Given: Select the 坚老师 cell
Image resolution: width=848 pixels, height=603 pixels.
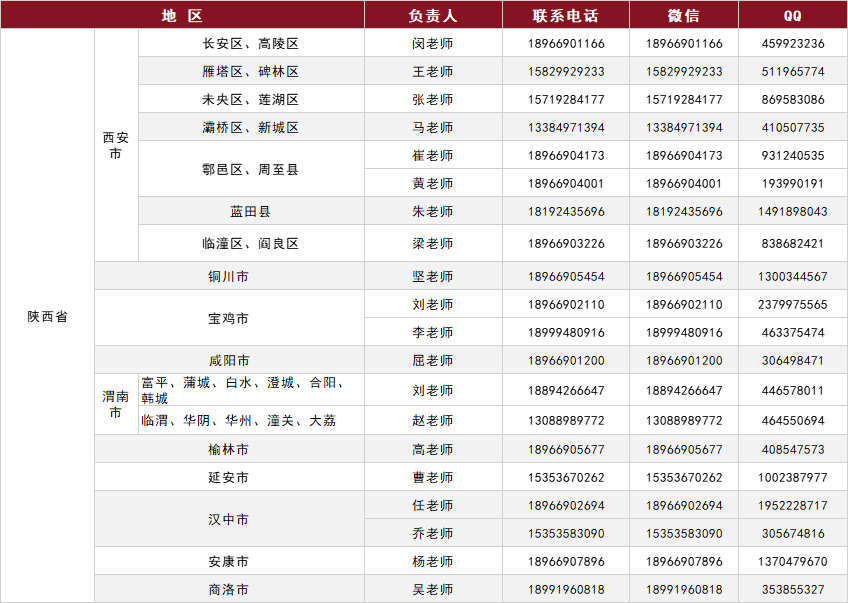Looking at the screenshot, I should (x=432, y=276).
